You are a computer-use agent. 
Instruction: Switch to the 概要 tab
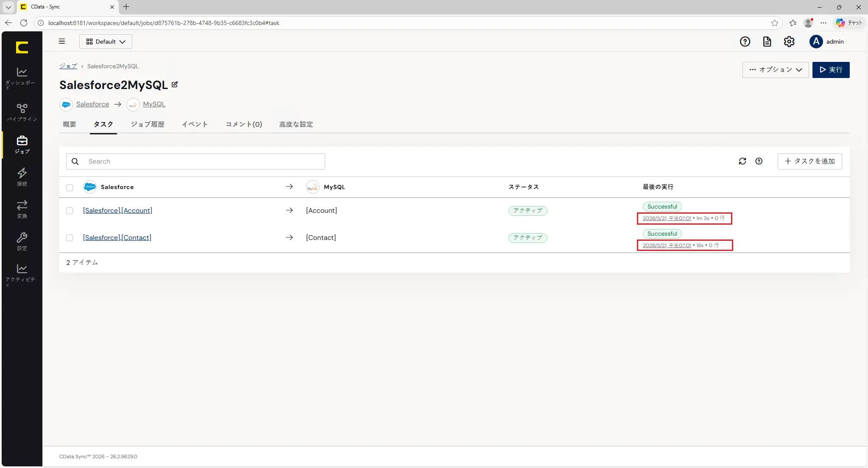(x=70, y=124)
